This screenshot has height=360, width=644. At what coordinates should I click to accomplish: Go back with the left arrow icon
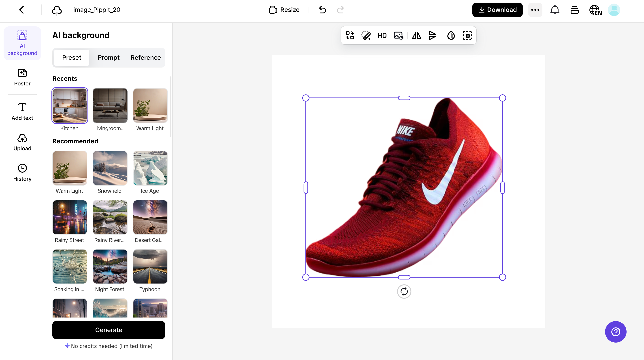[x=22, y=10]
